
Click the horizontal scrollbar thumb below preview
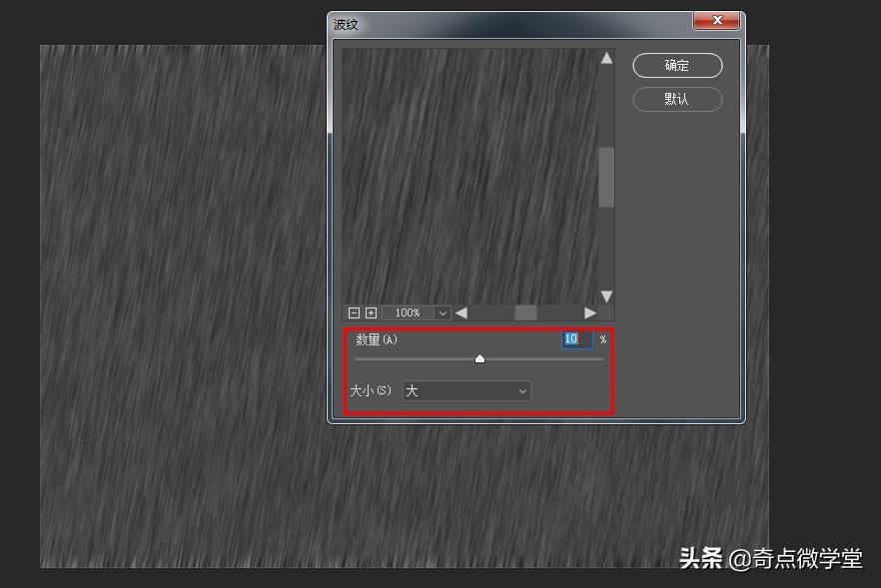[x=525, y=312]
